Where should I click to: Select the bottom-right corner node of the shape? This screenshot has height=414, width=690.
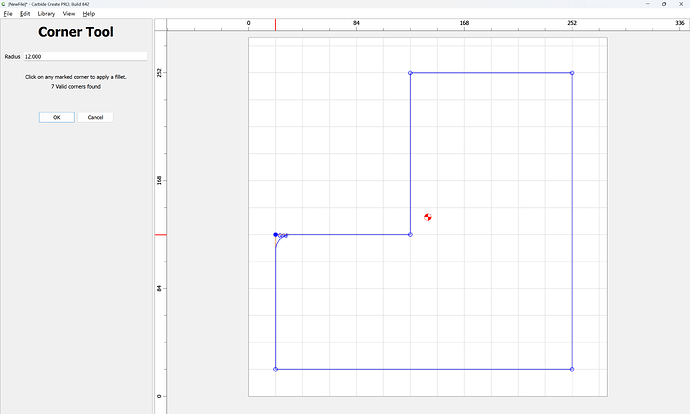coord(572,369)
